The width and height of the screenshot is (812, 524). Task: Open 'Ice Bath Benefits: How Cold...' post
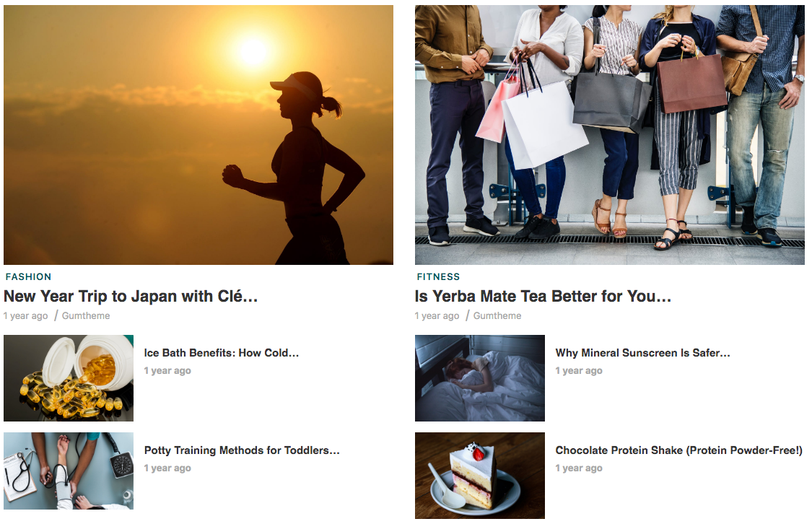click(222, 353)
